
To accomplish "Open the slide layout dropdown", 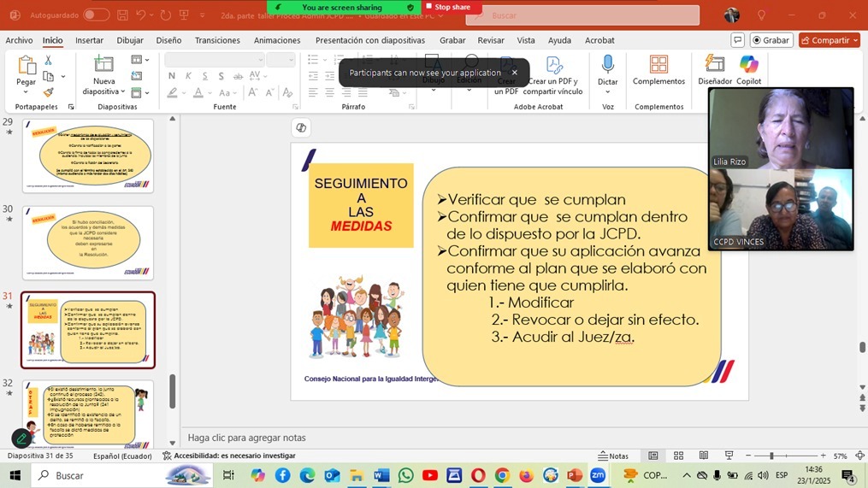I will (x=140, y=60).
